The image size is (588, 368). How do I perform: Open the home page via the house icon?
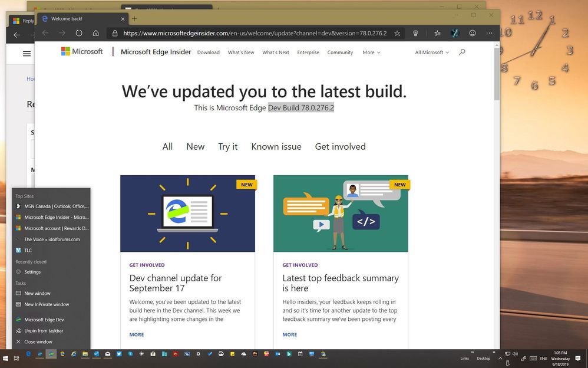click(95, 33)
